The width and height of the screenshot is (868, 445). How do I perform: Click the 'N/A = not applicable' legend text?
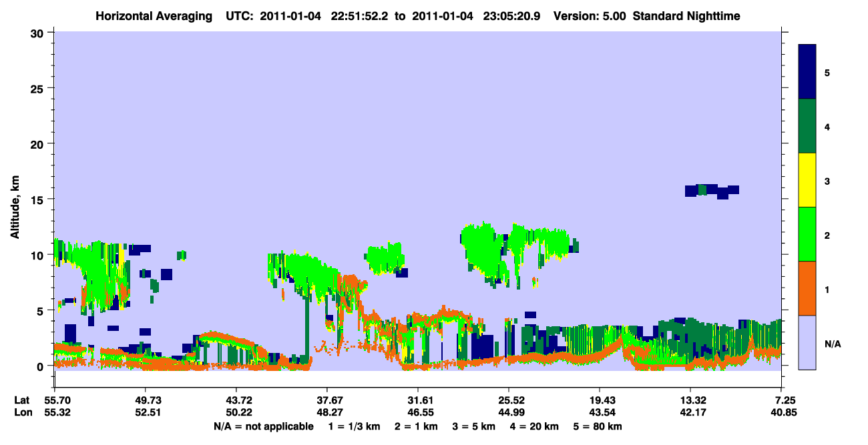pyautogui.click(x=263, y=426)
